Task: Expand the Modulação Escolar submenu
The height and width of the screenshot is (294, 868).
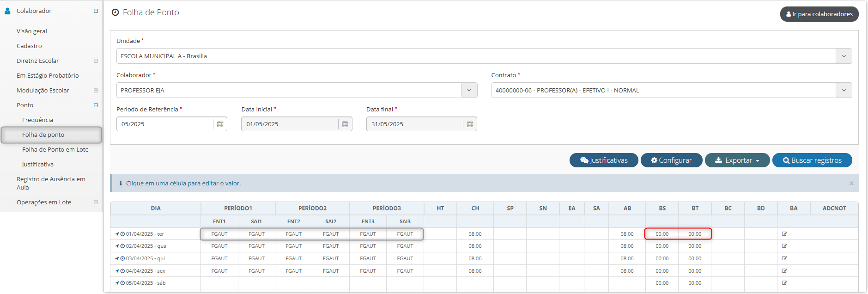Action: (x=96, y=90)
